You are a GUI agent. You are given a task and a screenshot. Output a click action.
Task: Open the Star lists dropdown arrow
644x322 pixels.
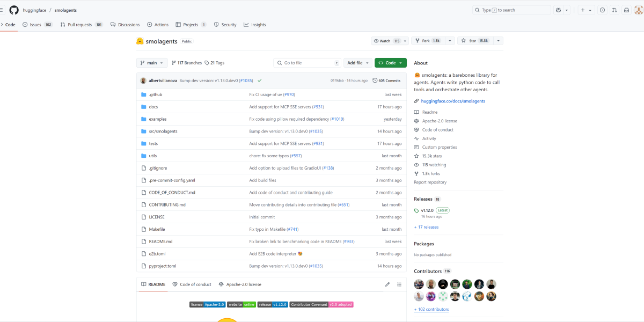coord(498,41)
